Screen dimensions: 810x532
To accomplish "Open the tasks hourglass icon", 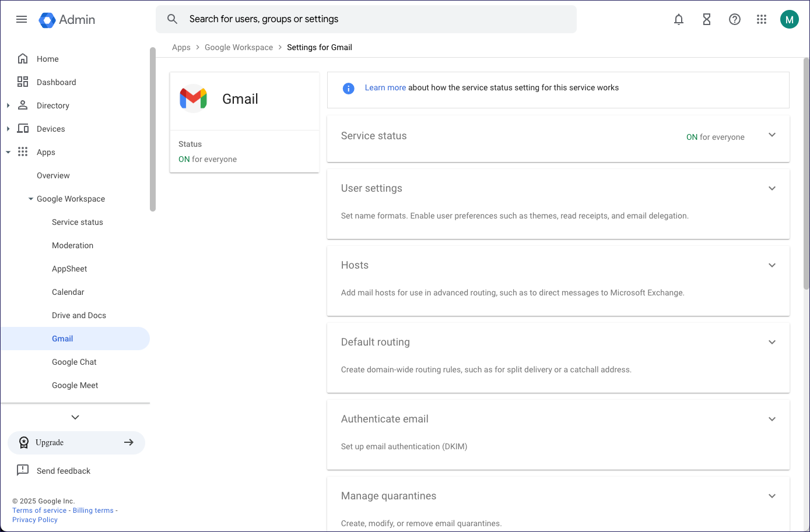I will [707, 19].
